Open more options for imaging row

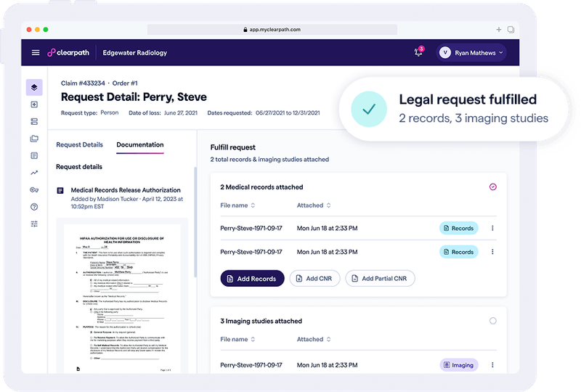pos(492,365)
